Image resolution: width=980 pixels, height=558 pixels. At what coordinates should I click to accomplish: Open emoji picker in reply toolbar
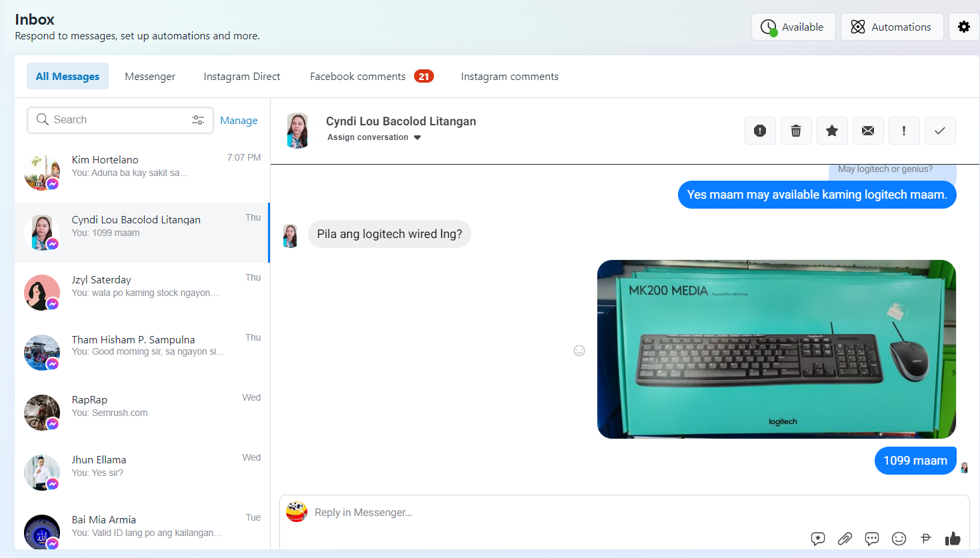[x=899, y=539]
